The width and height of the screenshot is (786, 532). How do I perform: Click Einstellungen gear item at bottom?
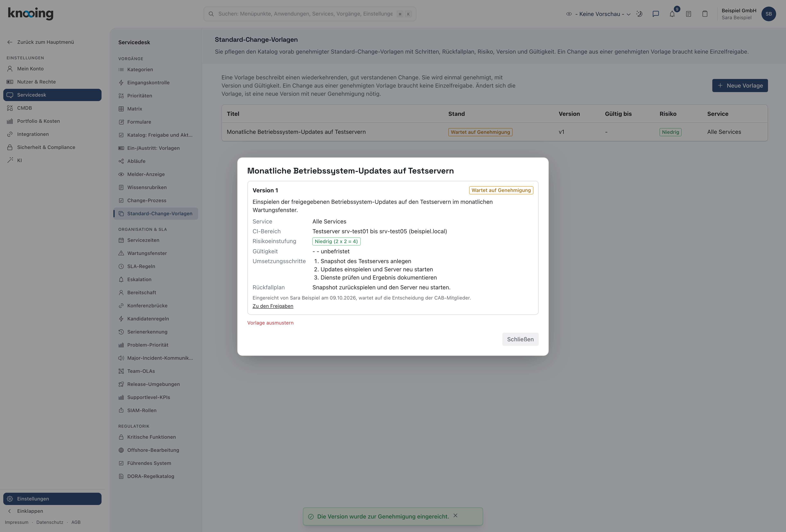[x=52, y=499]
